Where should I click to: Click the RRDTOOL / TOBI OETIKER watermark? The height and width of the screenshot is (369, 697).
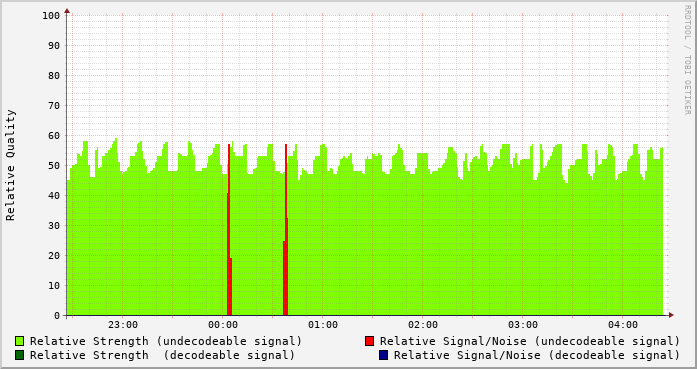687,60
